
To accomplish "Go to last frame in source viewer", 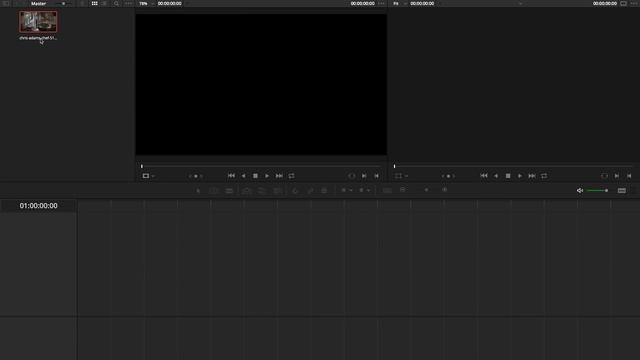I will 279,176.
